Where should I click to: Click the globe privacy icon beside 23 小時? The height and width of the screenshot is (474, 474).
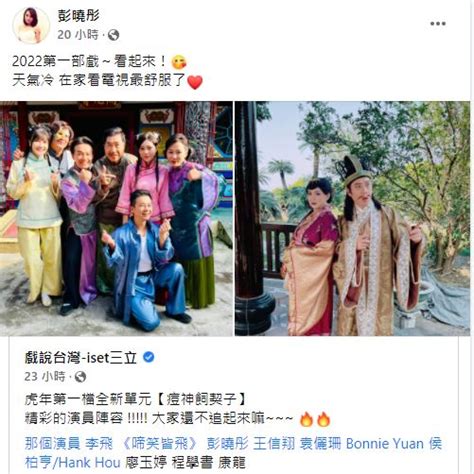point(80,377)
